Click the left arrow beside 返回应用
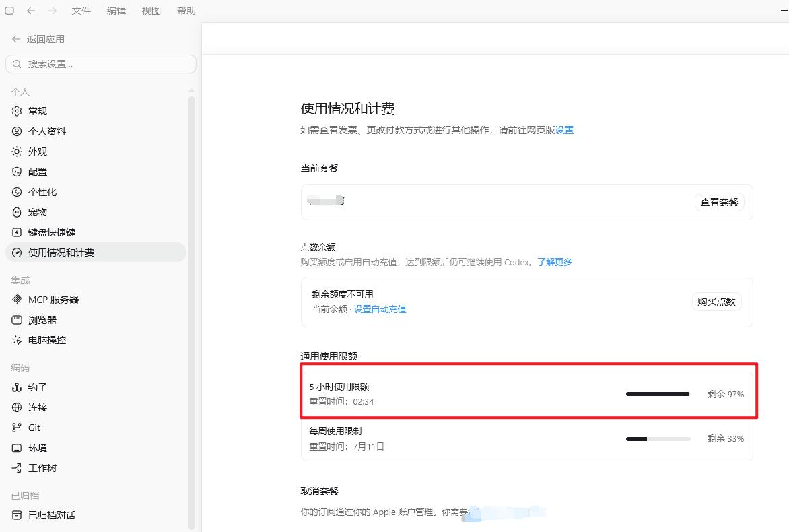Viewport: 789px width, 532px height. click(x=16, y=39)
